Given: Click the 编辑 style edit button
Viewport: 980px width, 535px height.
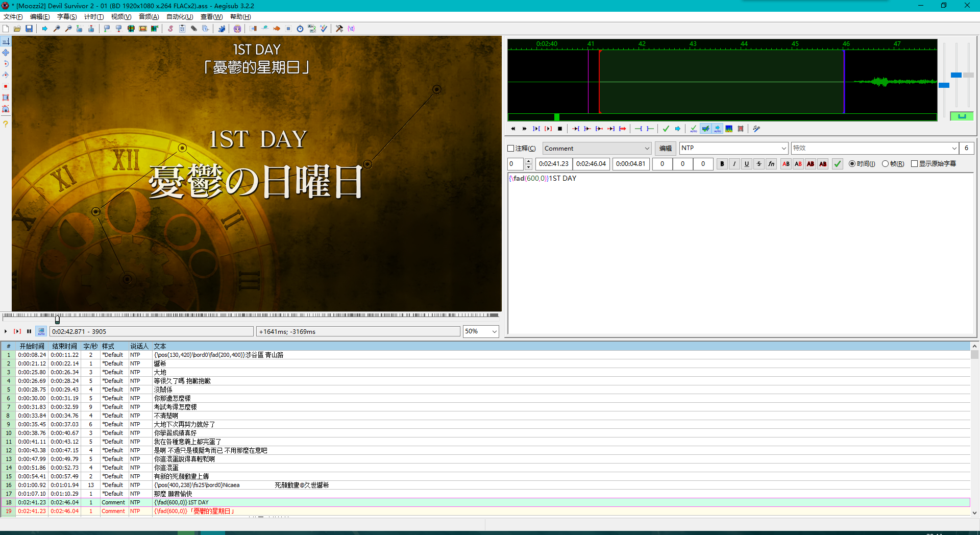Looking at the screenshot, I should (666, 149).
